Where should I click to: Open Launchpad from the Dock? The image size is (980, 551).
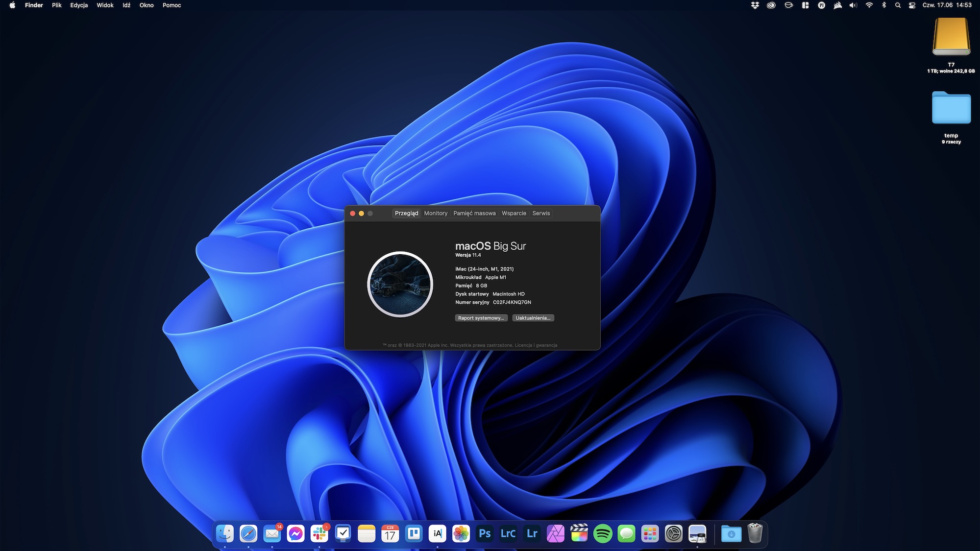coord(650,533)
